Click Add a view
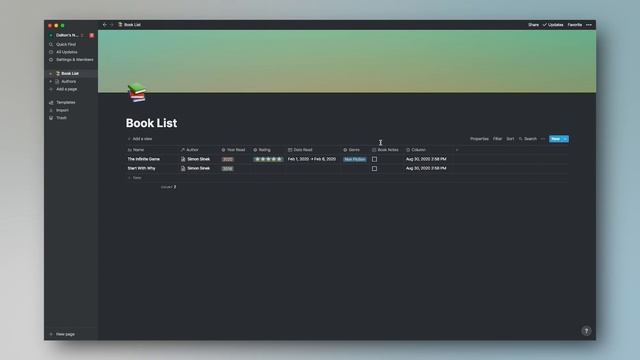 coord(140,139)
